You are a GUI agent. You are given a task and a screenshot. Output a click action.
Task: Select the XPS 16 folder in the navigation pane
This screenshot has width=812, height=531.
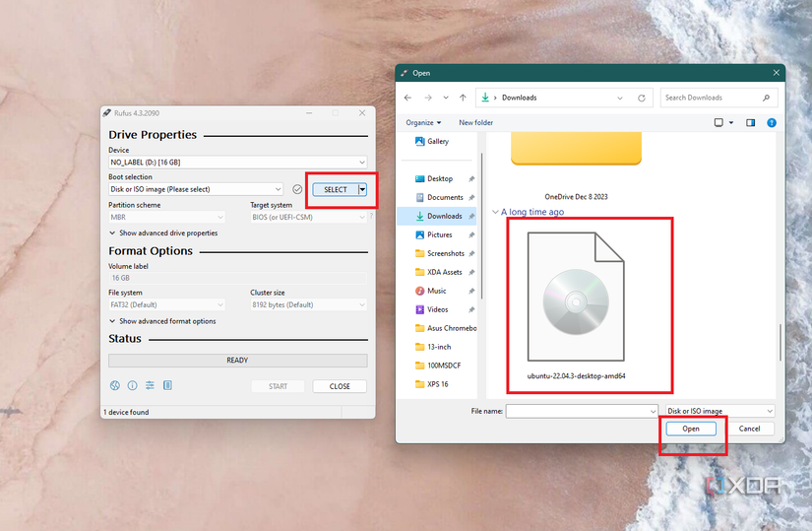point(437,384)
